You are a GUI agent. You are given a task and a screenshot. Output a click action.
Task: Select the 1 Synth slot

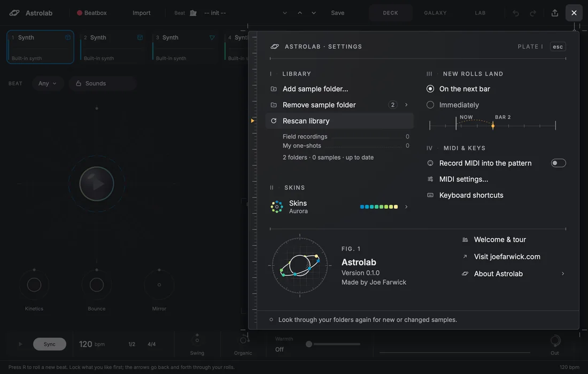[41, 47]
